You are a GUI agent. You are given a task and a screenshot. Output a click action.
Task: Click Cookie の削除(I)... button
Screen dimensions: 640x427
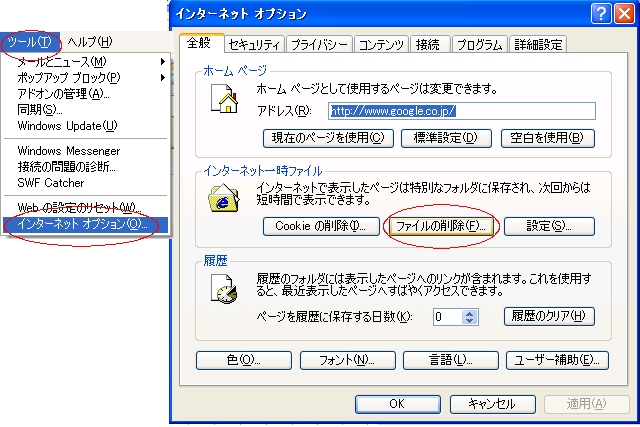321,226
